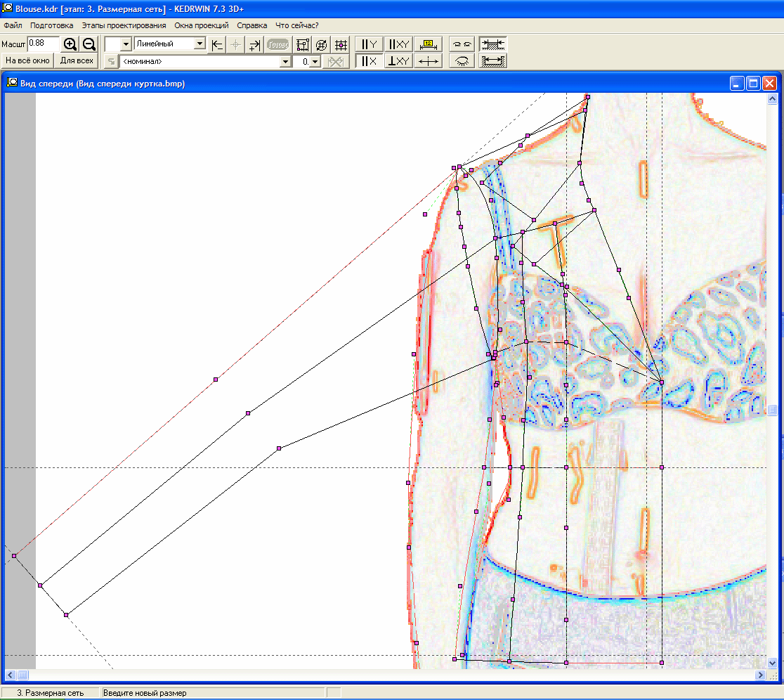Click the zoom out magnifier icon
This screenshot has width=784, height=700.
[x=89, y=44]
